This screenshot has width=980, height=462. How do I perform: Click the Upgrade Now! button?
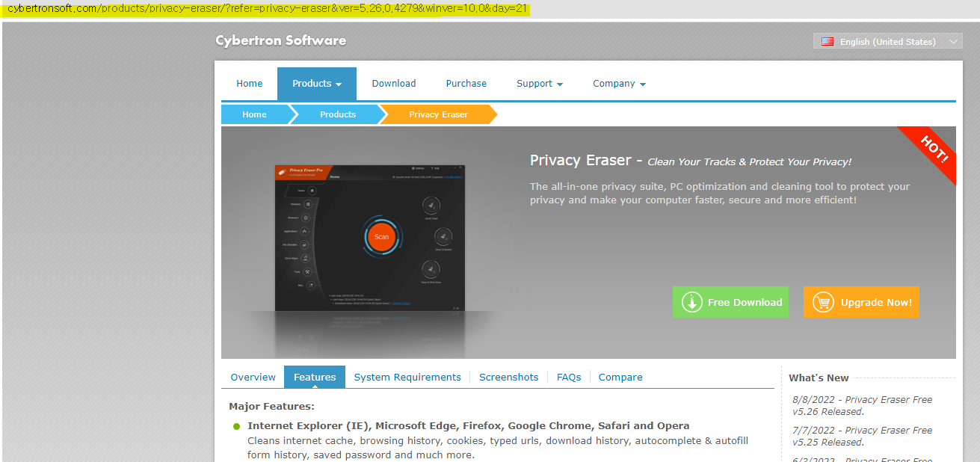861,302
